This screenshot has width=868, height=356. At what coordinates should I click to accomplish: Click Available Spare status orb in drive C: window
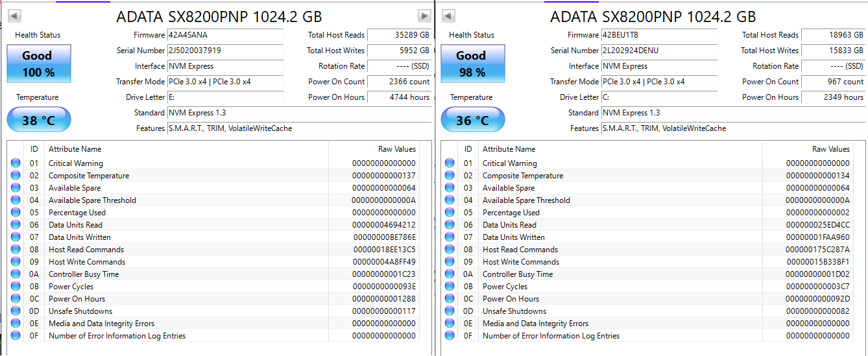[450, 188]
